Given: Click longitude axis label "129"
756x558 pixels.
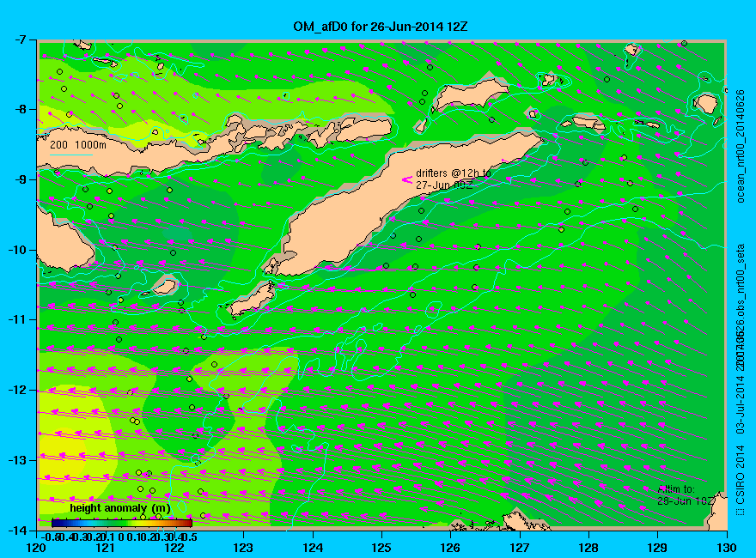Looking at the screenshot, I should (x=658, y=548).
